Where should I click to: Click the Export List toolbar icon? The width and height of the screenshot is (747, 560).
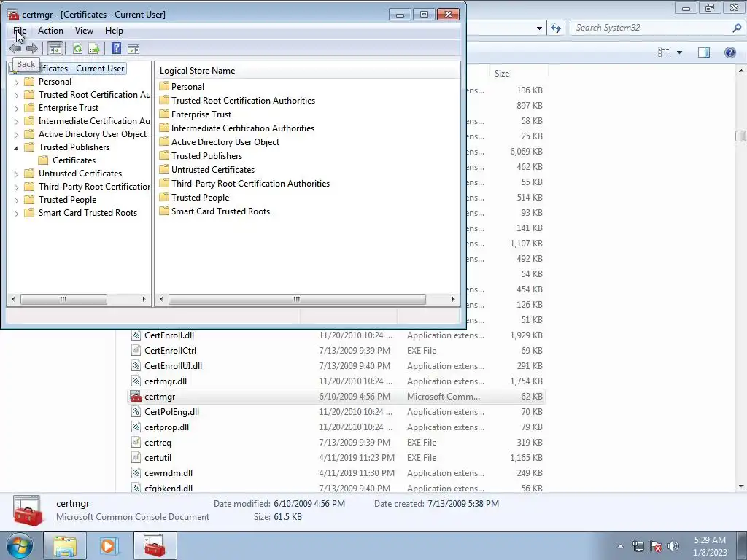tap(94, 49)
